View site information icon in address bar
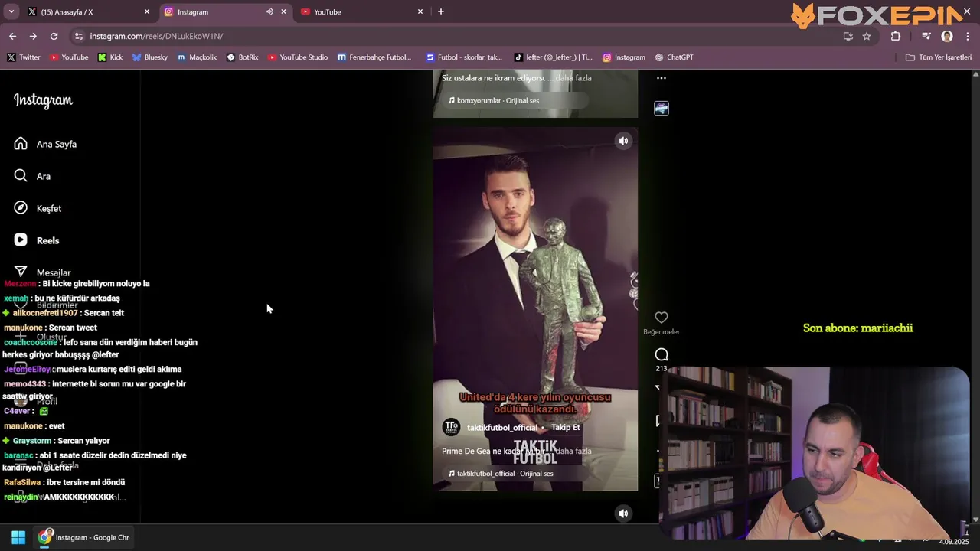Screen dimensions: 980x551 pos(78,36)
